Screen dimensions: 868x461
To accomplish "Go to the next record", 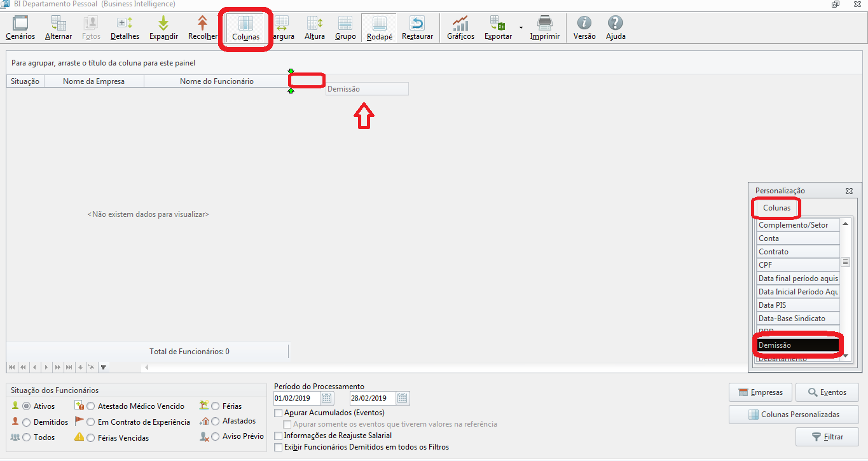I will [46, 367].
